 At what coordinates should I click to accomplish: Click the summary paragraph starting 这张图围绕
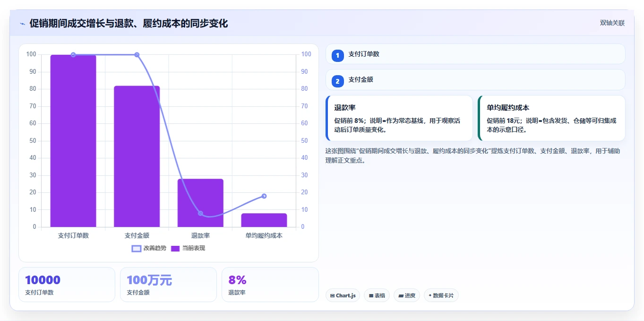point(472,156)
